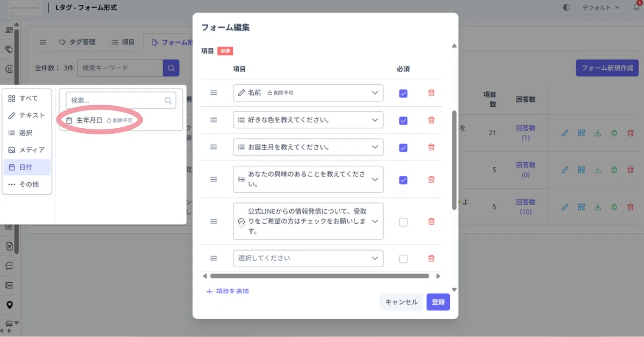Uncheck required for 好きな色を教えてください
The image size is (644, 337).
tap(404, 121)
